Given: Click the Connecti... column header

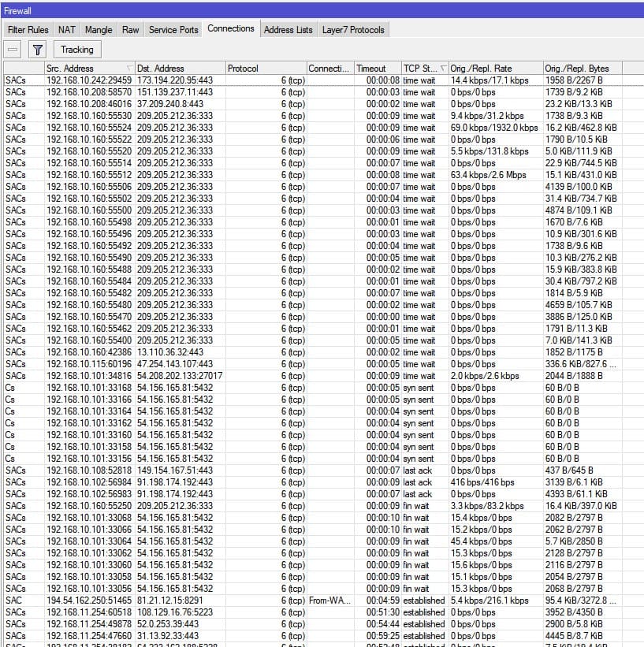Looking at the screenshot, I should coord(330,69).
